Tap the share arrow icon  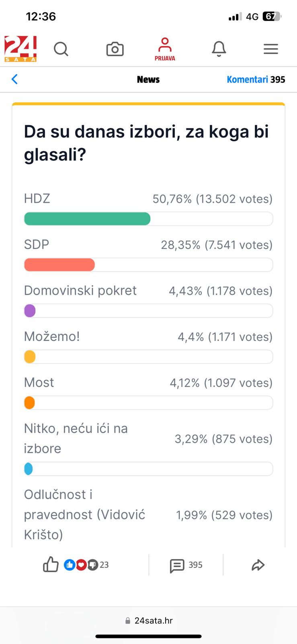[x=258, y=565]
